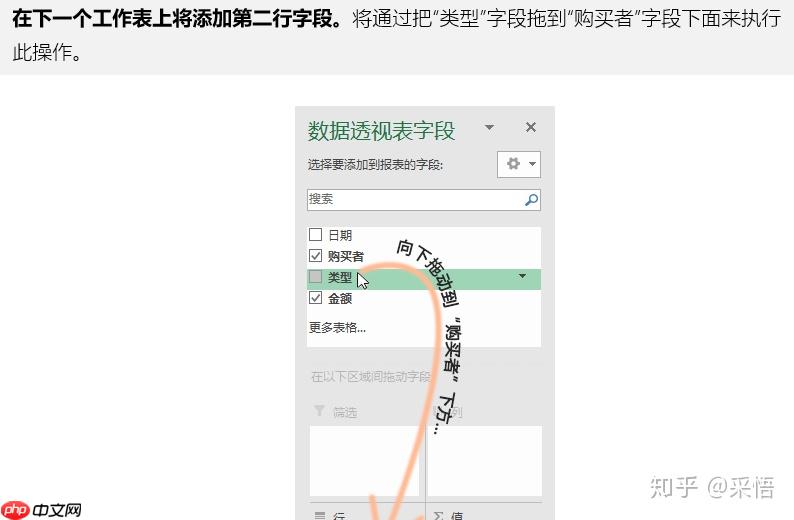Select the 日期 field label
This screenshot has width=794, height=520.
[x=340, y=235]
